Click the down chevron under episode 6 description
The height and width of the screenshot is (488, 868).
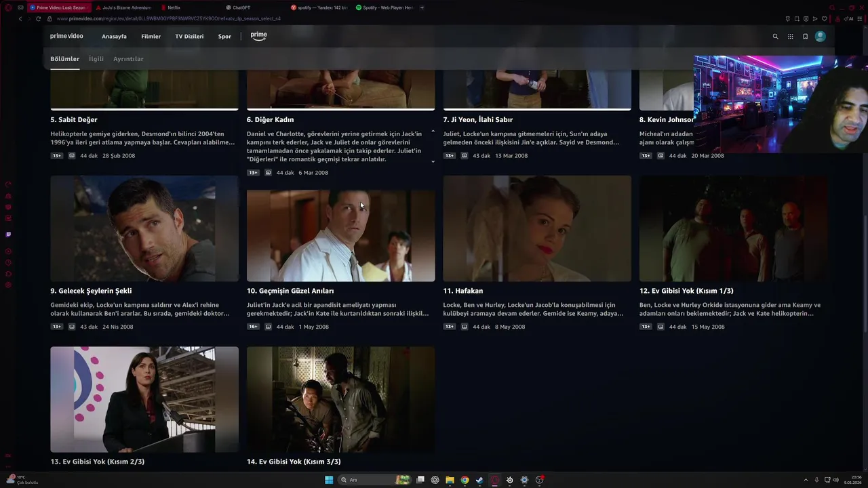tap(433, 161)
